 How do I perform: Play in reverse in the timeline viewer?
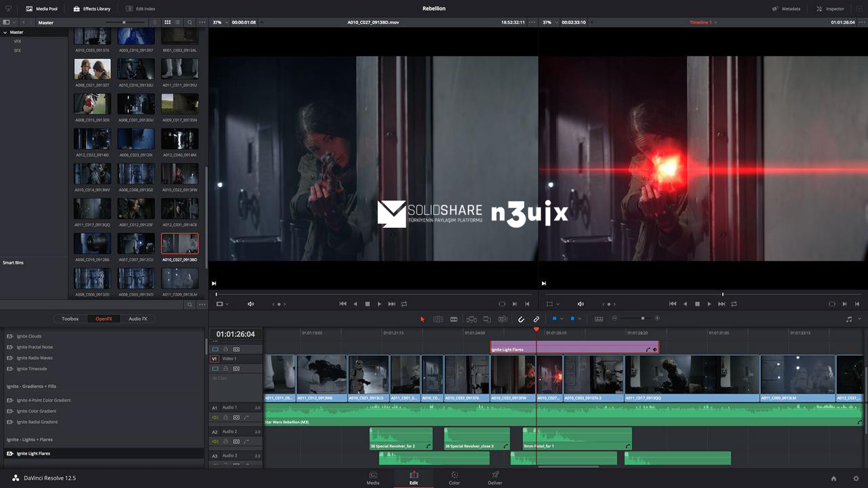(x=685, y=304)
